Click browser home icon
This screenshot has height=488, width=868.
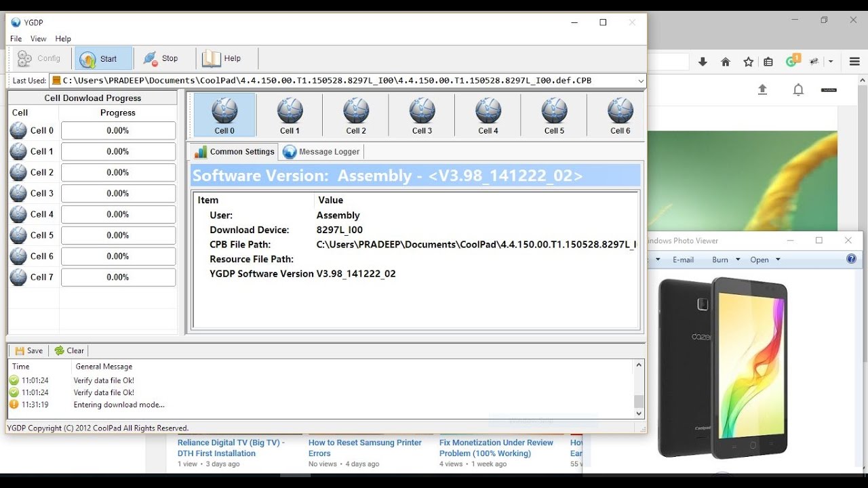click(x=726, y=62)
